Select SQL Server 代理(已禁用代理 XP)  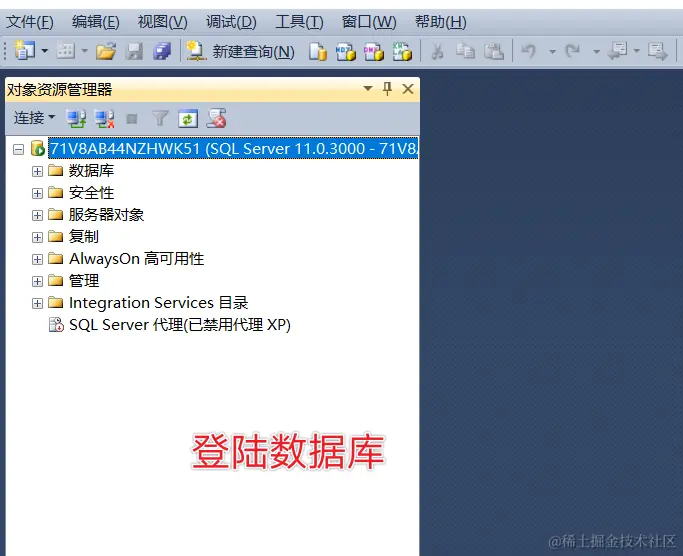179,325
